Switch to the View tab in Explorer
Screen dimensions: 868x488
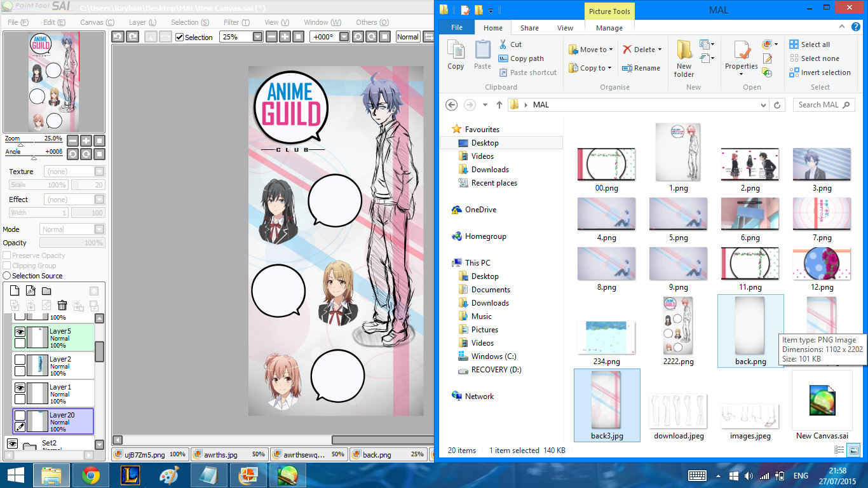(565, 28)
